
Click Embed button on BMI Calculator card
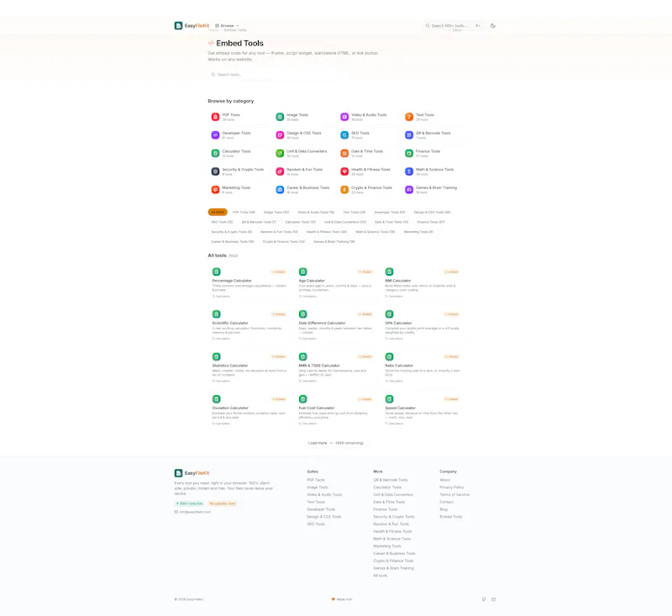pyautogui.click(x=452, y=271)
